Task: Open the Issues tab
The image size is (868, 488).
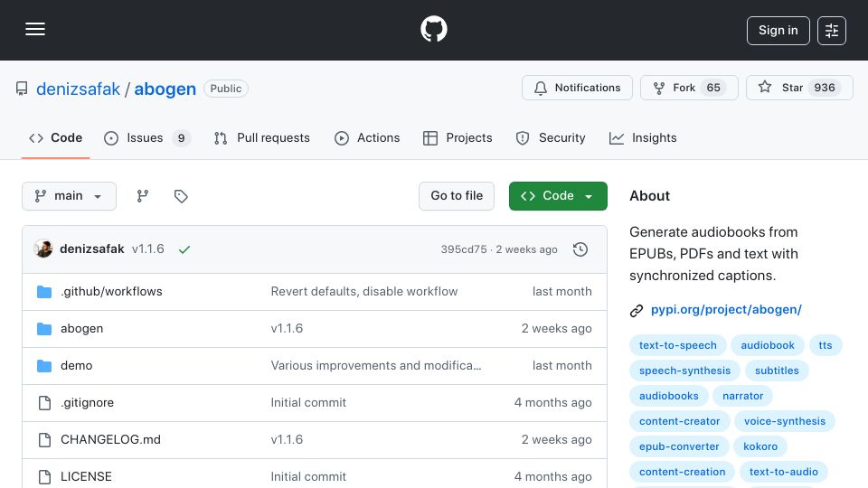Action: (147, 137)
